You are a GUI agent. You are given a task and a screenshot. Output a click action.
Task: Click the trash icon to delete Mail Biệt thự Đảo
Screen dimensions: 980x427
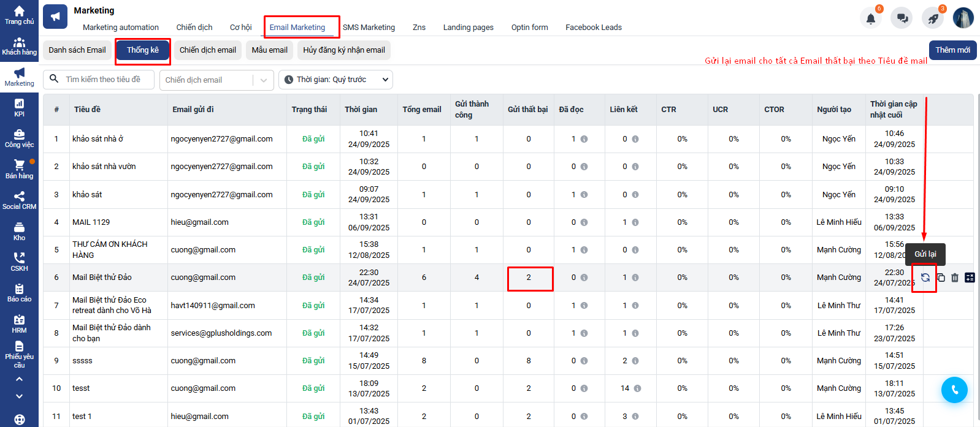(955, 278)
